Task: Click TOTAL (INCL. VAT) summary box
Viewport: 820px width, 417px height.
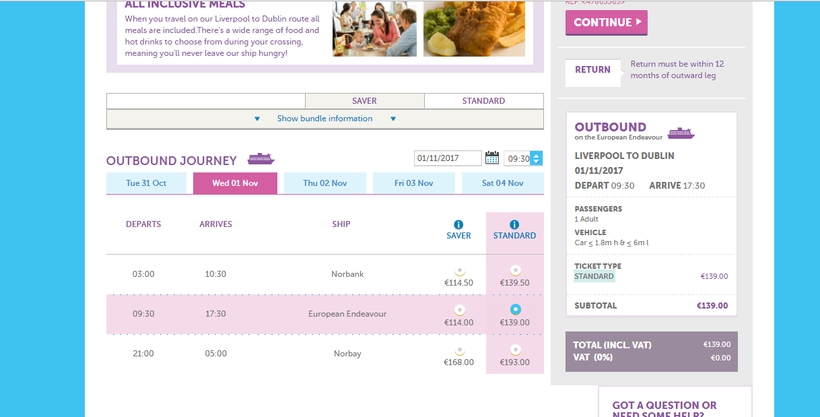Action: (x=652, y=352)
